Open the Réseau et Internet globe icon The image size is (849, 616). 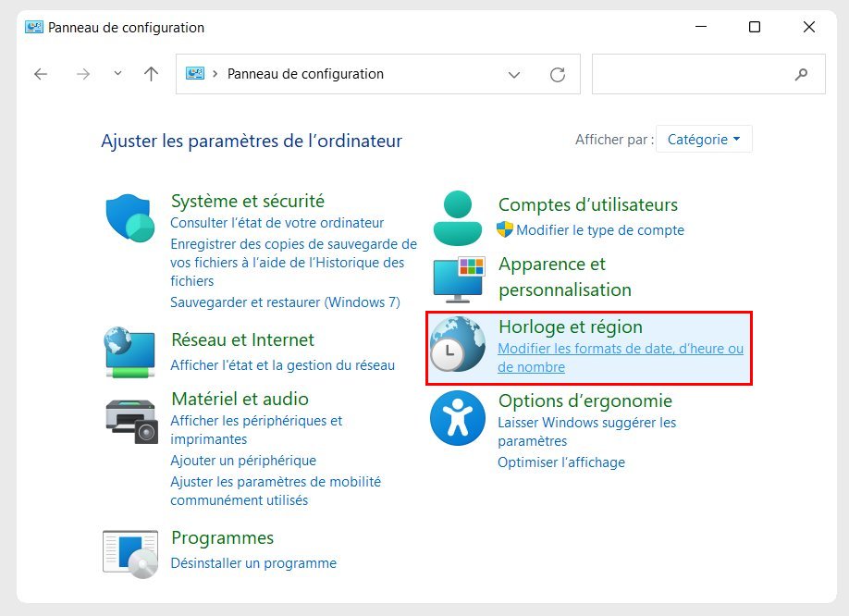pos(130,351)
